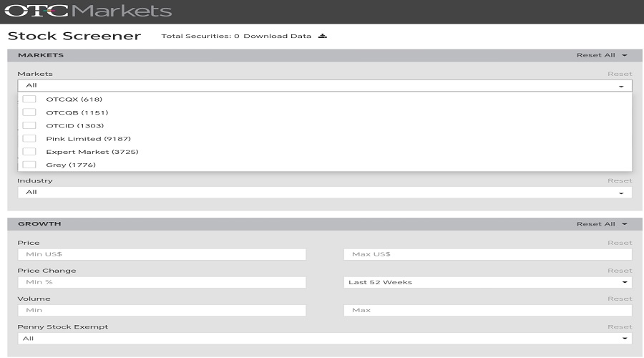Toggle the Grey (1776) checkbox
This screenshot has width=644, height=358.
click(x=29, y=165)
